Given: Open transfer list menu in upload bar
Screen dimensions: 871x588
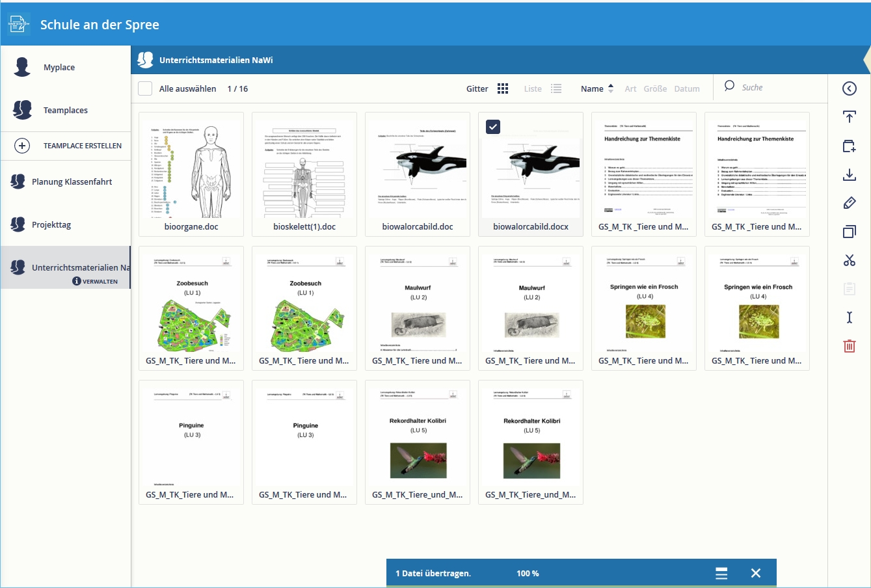Looking at the screenshot, I should 721,573.
